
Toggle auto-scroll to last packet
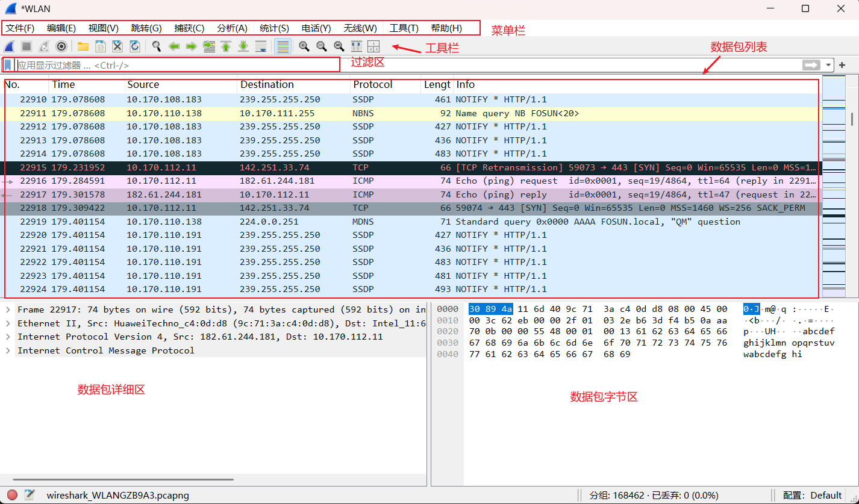(261, 46)
